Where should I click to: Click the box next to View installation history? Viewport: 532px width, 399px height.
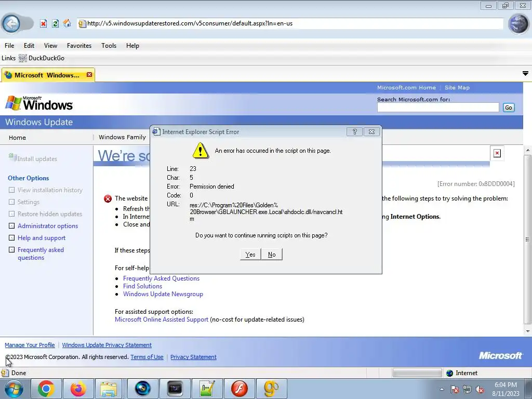11,190
